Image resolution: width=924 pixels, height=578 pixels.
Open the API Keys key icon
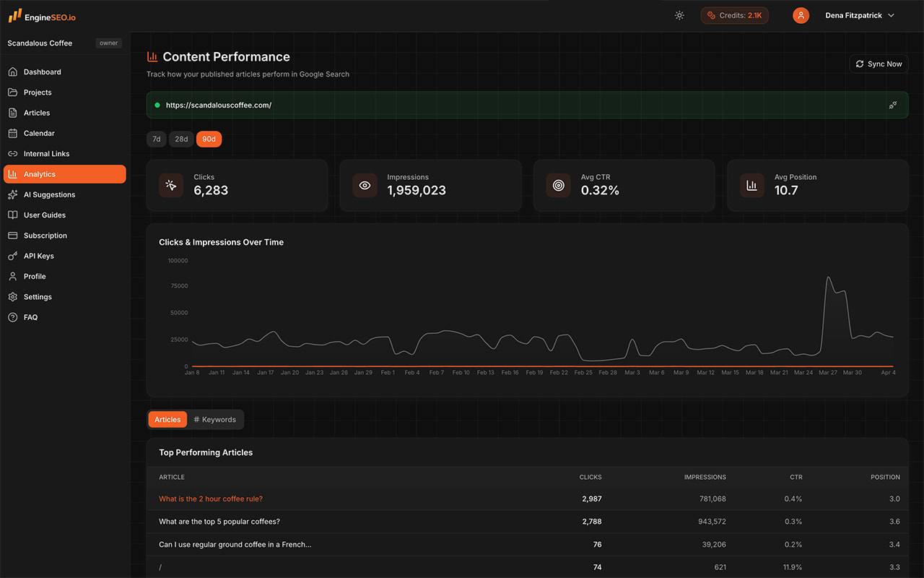click(12, 256)
